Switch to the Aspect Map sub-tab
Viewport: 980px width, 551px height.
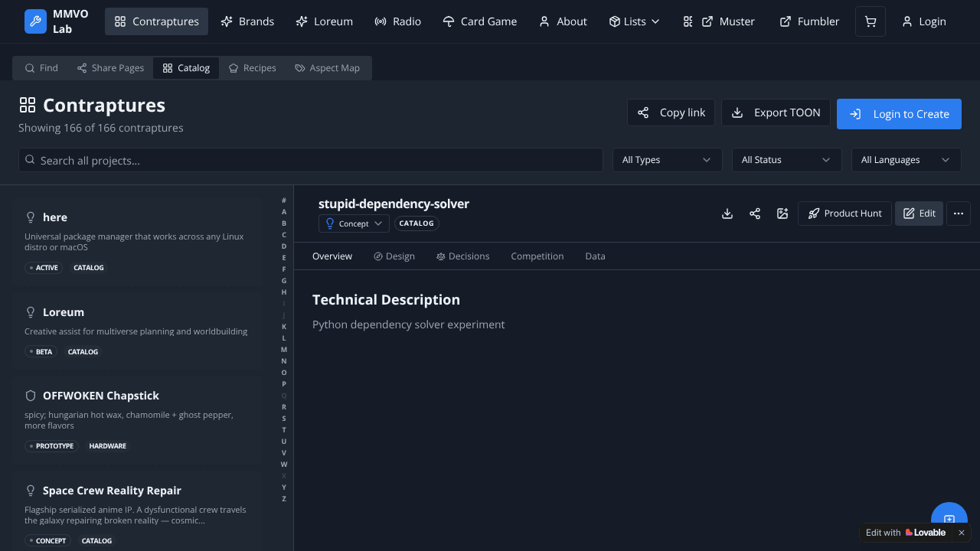[327, 68]
